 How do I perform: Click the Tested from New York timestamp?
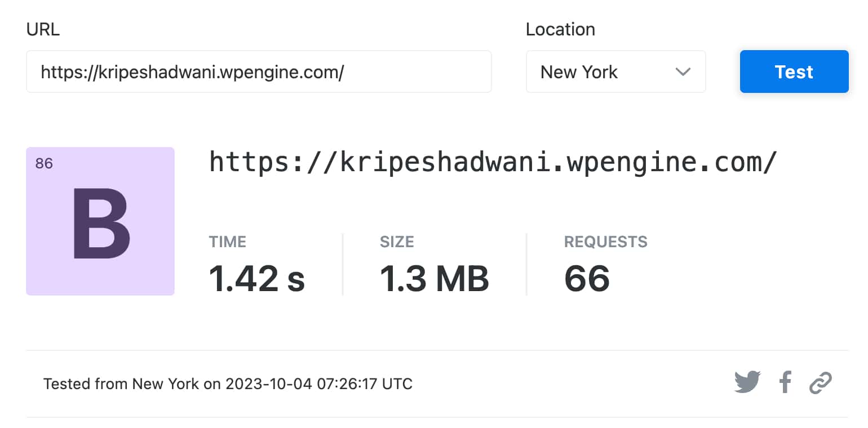[228, 384]
